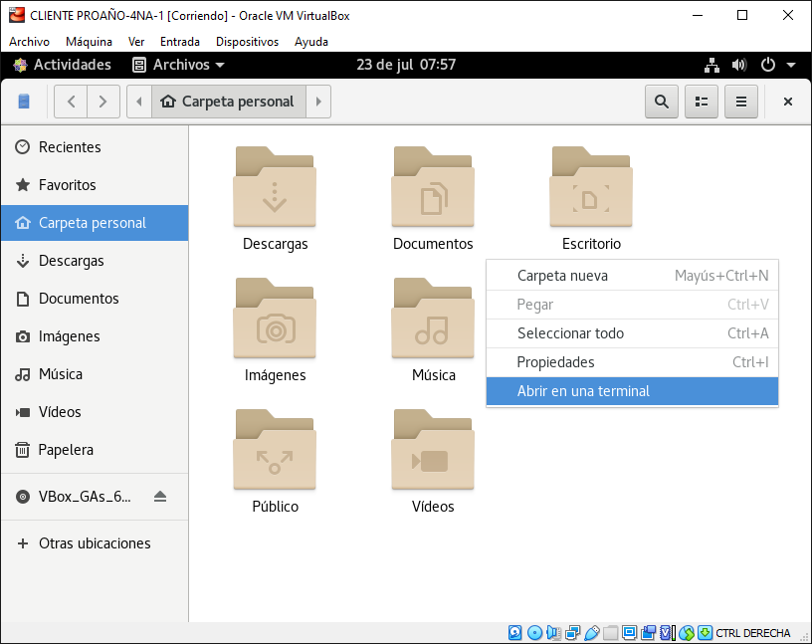Choose Carpeta nueva from context menu
This screenshot has height=644, width=812.
point(632,276)
